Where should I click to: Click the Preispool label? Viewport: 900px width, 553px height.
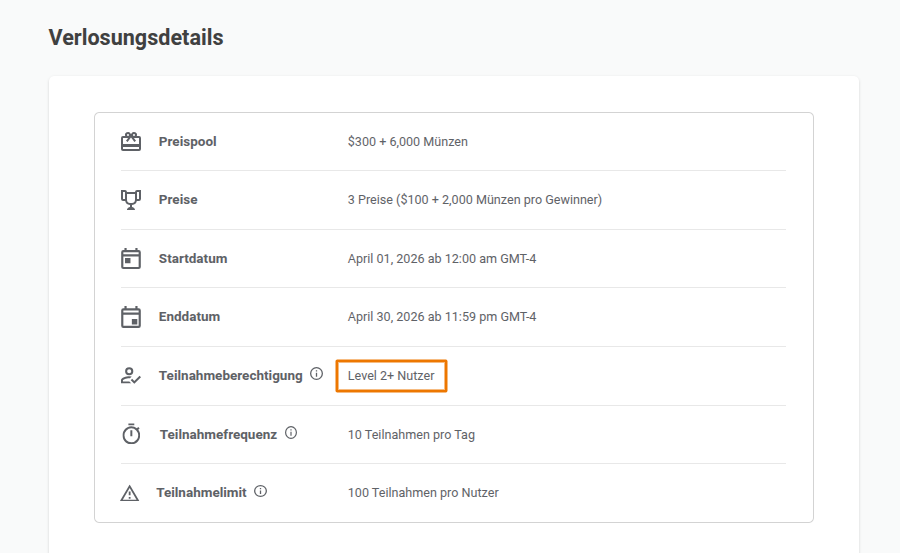point(188,142)
